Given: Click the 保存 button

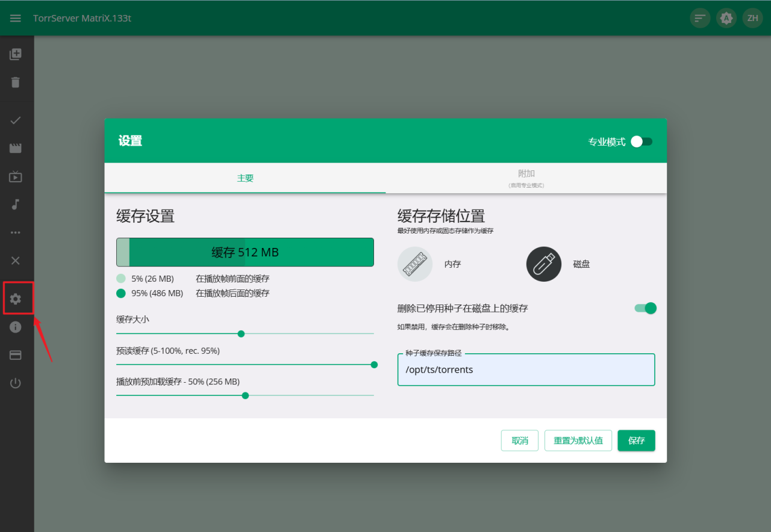Looking at the screenshot, I should coord(636,441).
